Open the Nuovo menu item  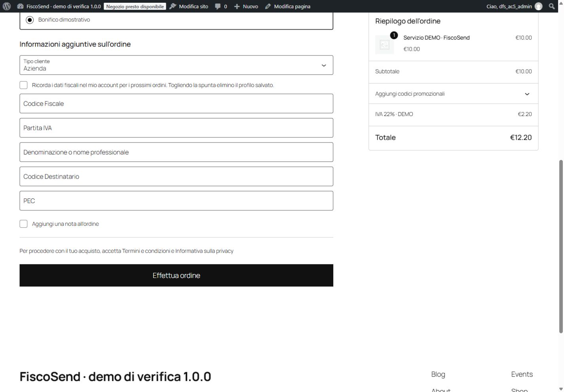click(x=251, y=6)
